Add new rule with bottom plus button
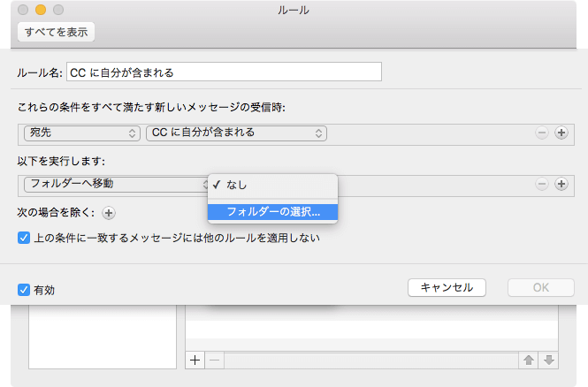The image size is (588, 387). point(195,360)
